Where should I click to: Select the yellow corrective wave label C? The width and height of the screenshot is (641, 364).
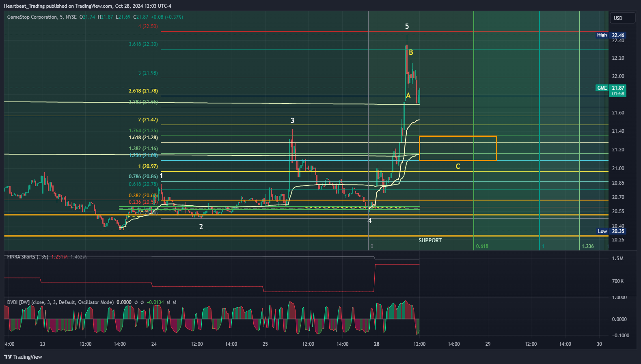pyautogui.click(x=458, y=166)
